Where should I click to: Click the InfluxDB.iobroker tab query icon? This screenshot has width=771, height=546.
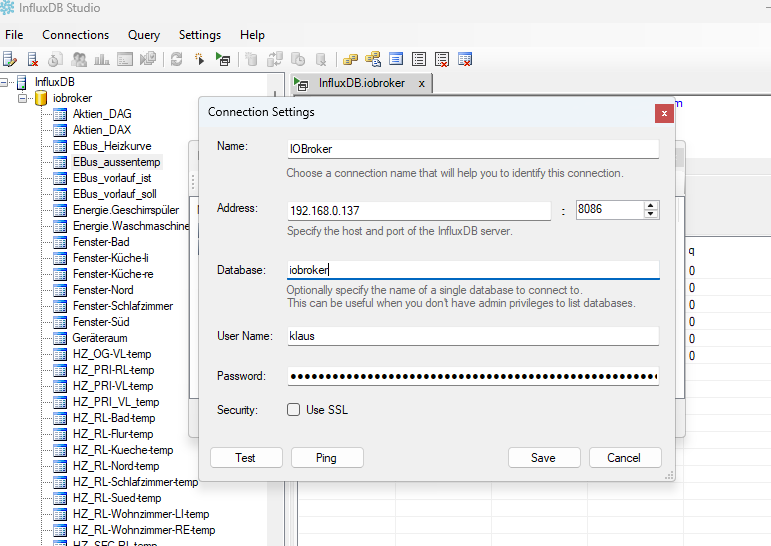(x=301, y=84)
